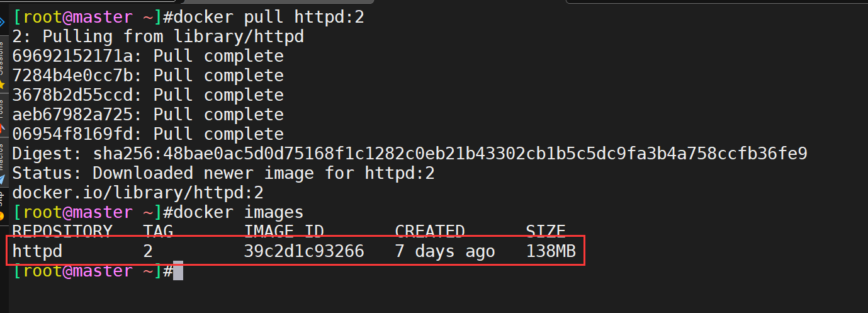Click the docker.io/library/httpd:2 line
The height and width of the screenshot is (313, 868).
[x=138, y=193]
